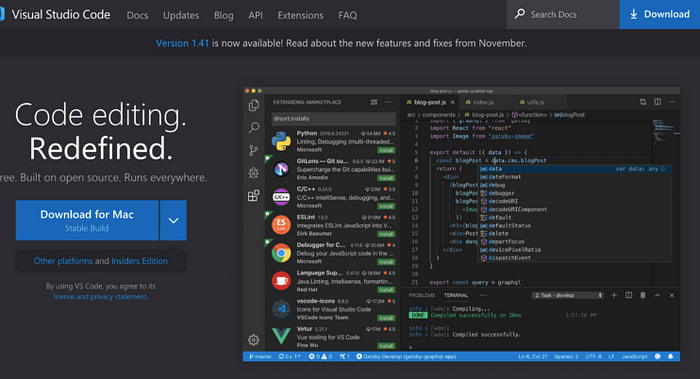The image size is (700, 379).
Task: Click the notification bell in status bar
Action: [671, 356]
